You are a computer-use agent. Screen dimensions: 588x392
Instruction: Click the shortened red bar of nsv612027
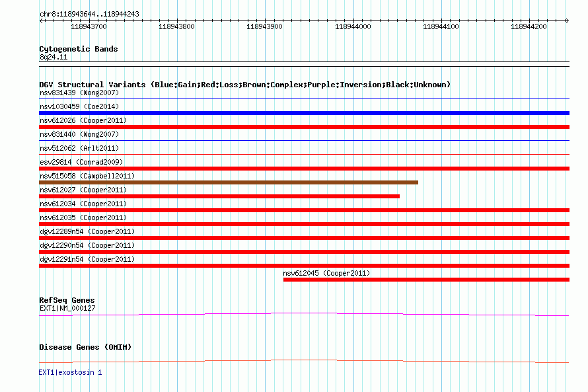(x=219, y=196)
